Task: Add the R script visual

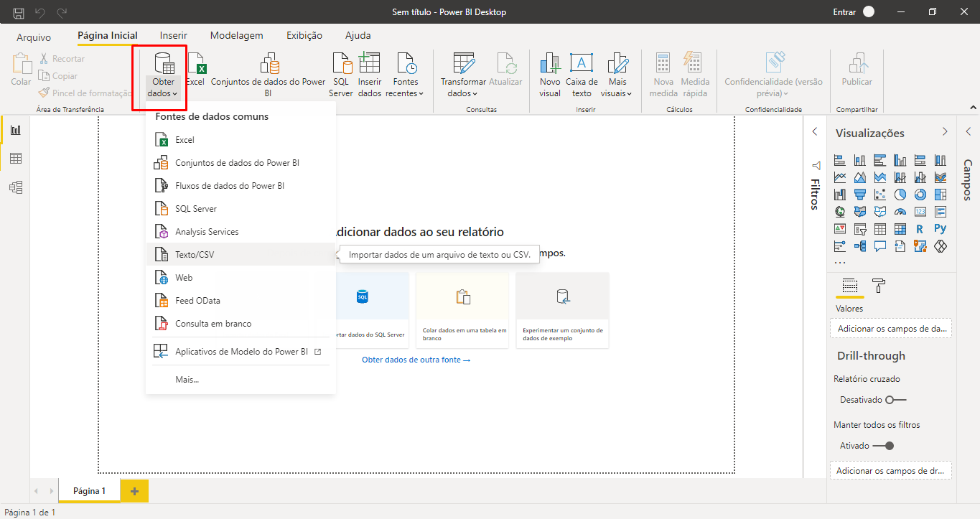Action: point(920,229)
